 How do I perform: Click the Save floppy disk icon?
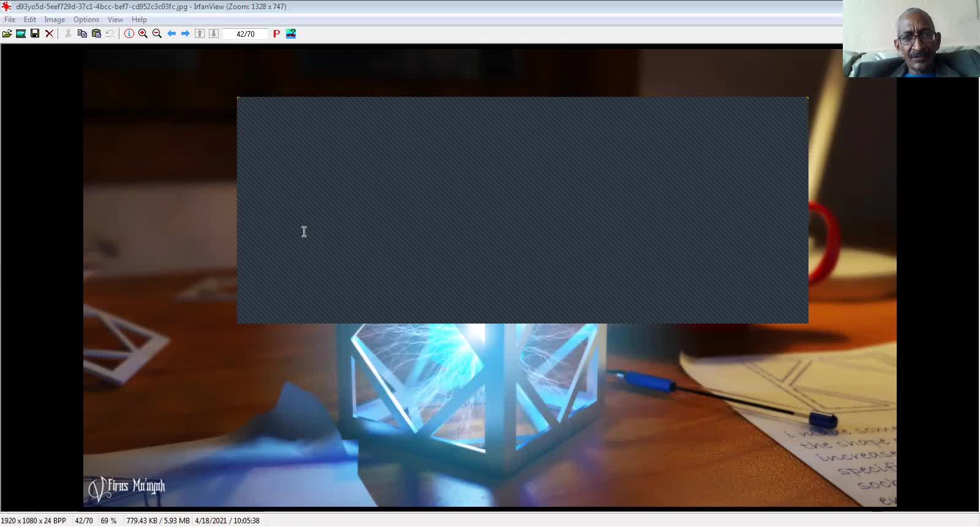coord(35,34)
